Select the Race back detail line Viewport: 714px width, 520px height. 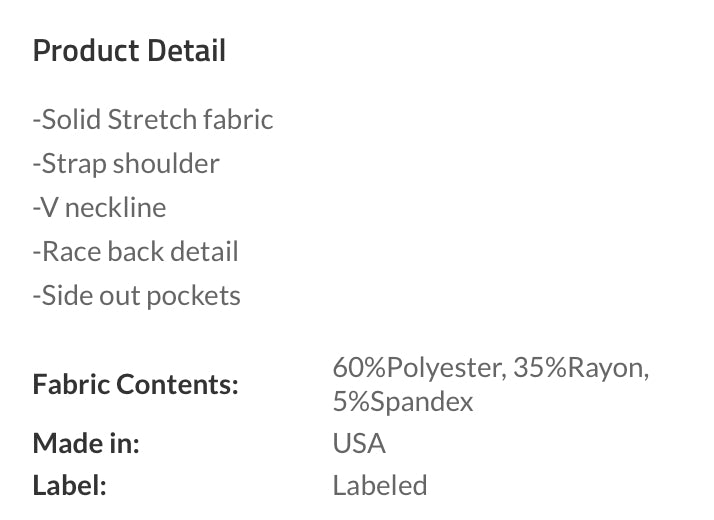tap(136, 251)
